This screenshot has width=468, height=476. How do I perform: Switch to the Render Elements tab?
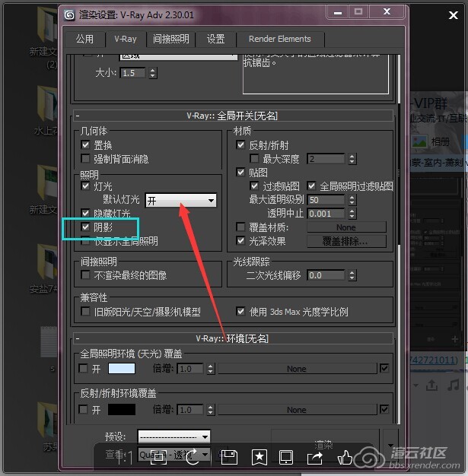point(280,40)
